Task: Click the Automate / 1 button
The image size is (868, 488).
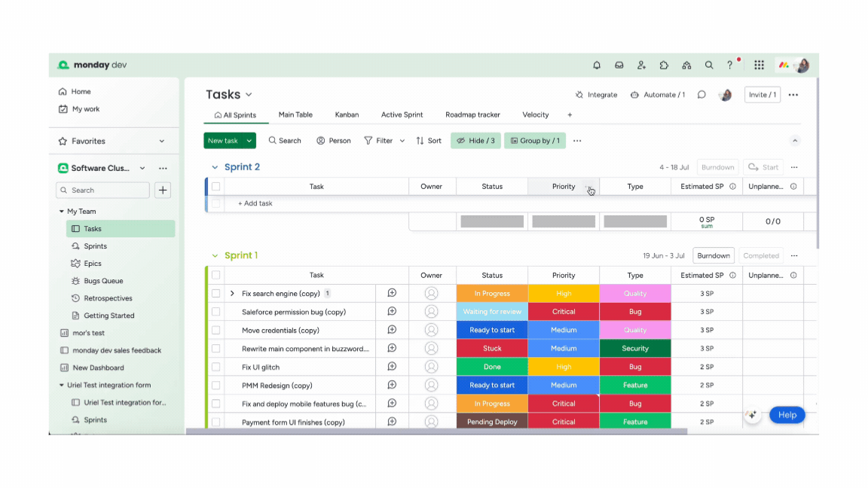Action: (x=658, y=95)
